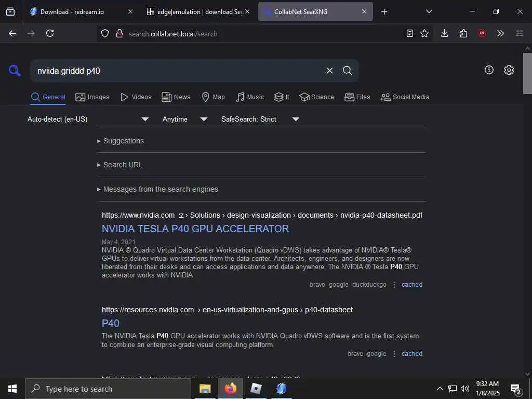Switch to Images category
Image resolution: width=532 pixels, height=399 pixels.
[x=92, y=97]
